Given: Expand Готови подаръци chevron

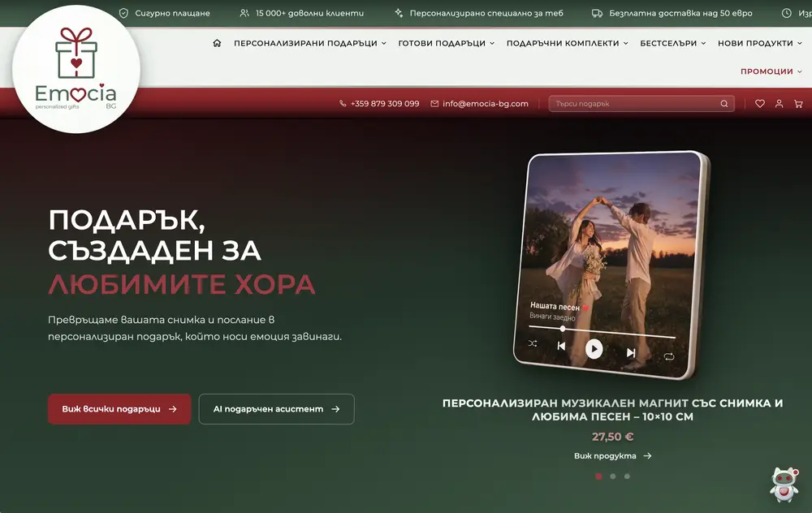Looking at the screenshot, I should point(492,44).
